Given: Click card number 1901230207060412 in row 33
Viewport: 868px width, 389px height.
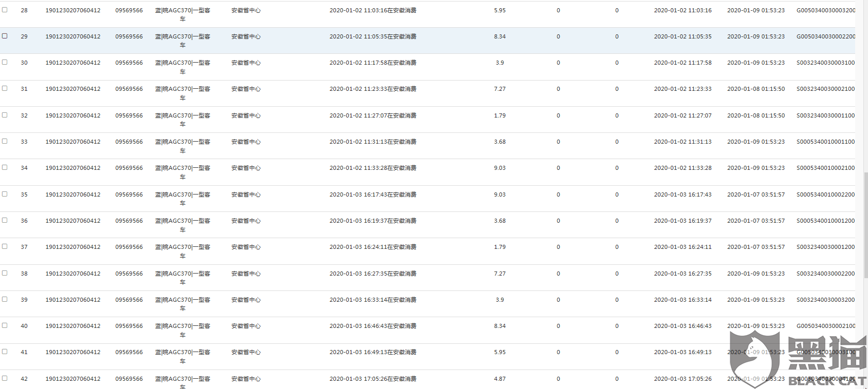Looking at the screenshot, I should (73, 142).
